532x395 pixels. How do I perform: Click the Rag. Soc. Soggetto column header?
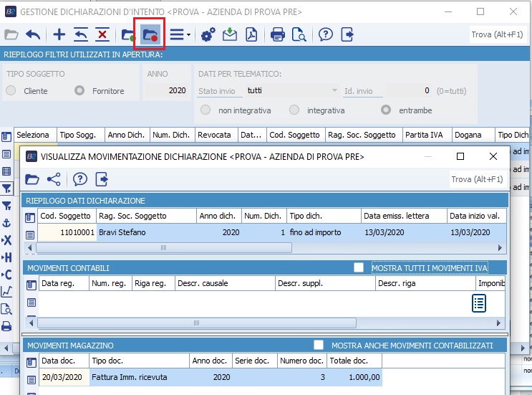pos(132,216)
